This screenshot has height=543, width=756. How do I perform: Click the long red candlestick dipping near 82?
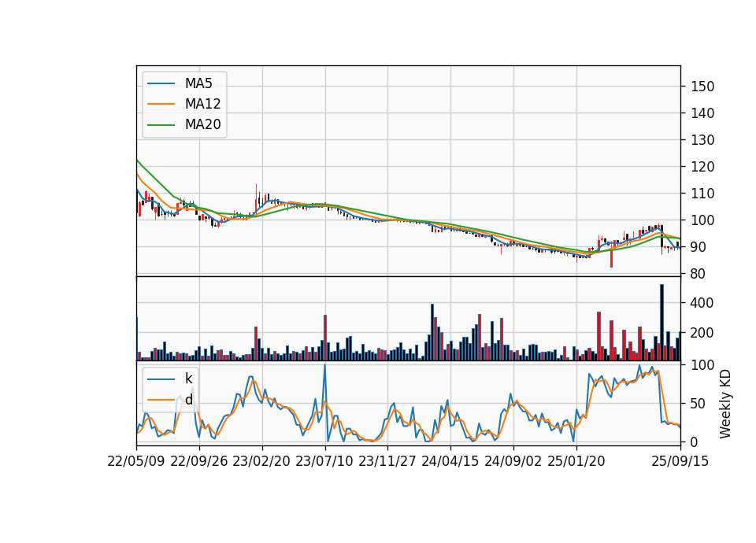(611, 254)
